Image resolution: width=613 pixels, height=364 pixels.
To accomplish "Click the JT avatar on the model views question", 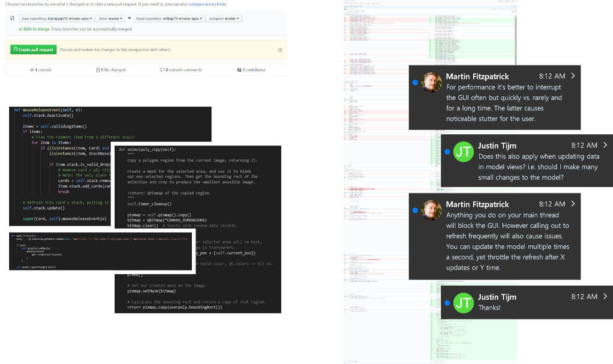I will 463,152.
